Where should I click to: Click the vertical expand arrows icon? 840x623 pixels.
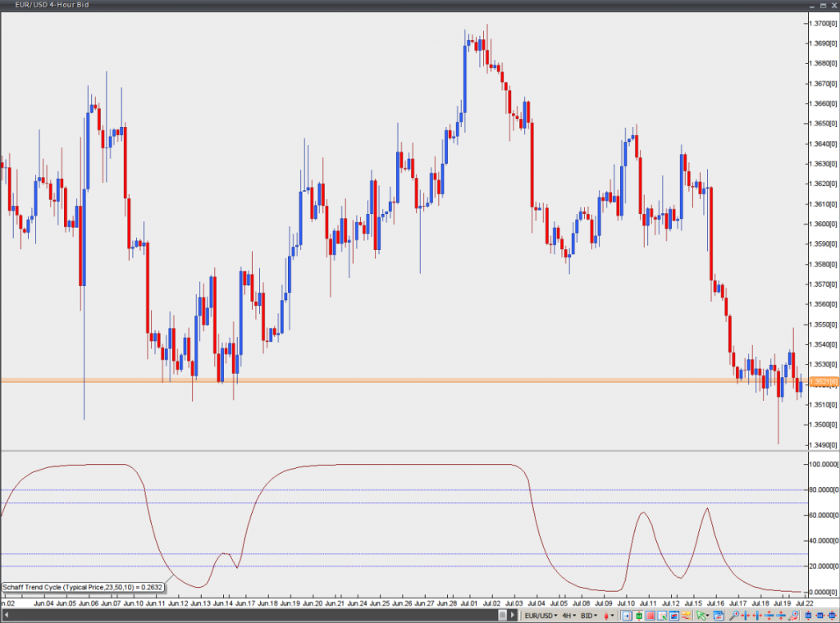[x=769, y=615]
